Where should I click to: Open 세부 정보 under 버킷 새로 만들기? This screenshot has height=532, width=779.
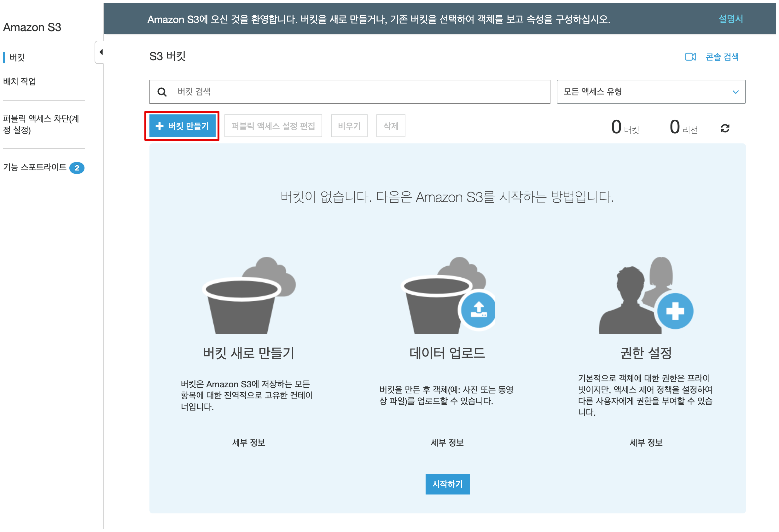pos(249,442)
